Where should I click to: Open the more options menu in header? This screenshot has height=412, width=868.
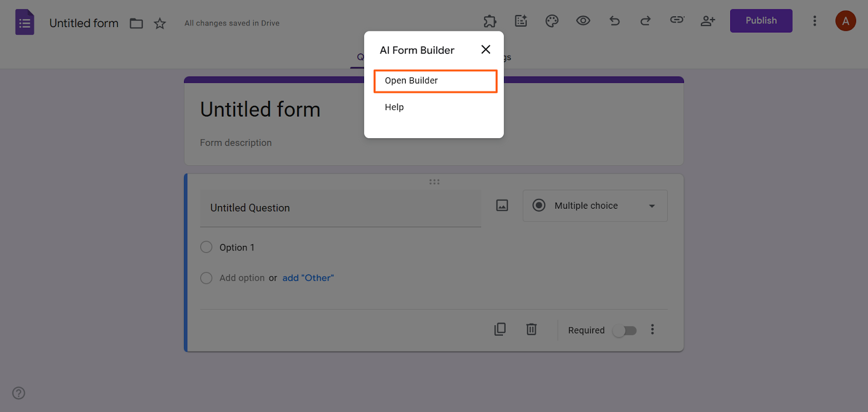[814, 21]
